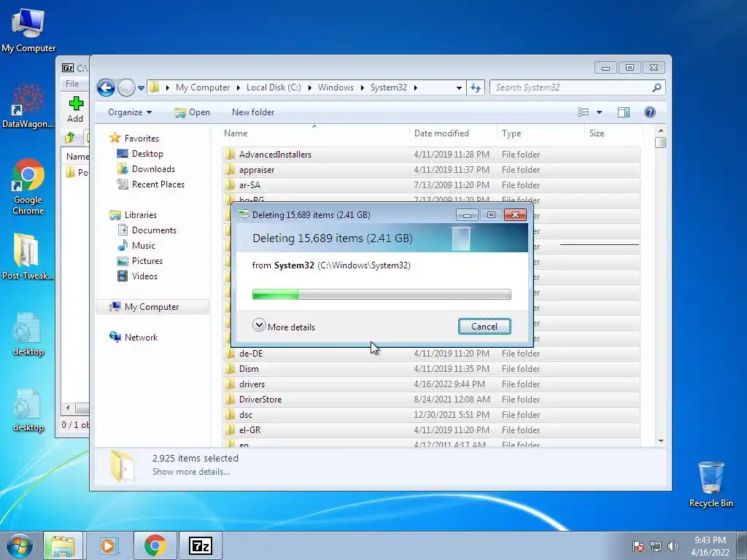Screen dimensions: 747x560
Task: Select the Dism folder
Action: 430,368
